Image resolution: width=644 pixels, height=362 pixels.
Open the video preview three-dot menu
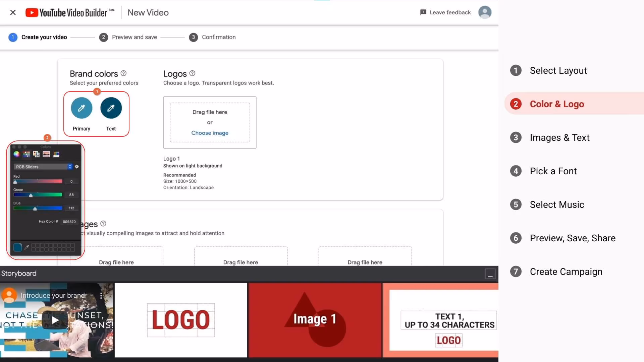pos(101,296)
